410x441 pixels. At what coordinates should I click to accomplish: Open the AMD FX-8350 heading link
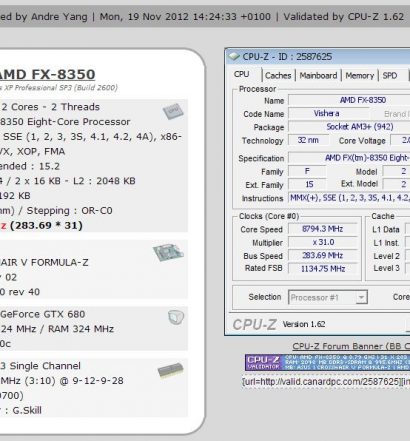47,74
